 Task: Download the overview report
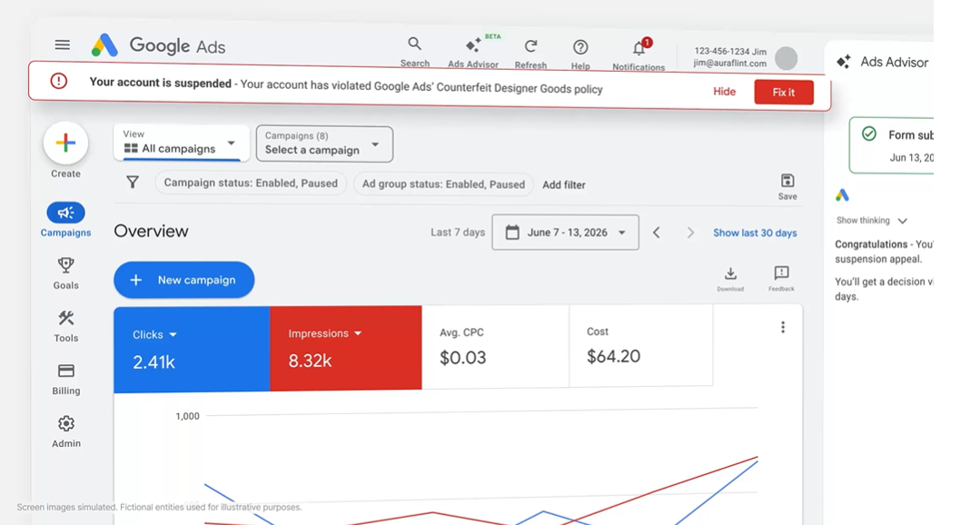pyautogui.click(x=730, y=273)
